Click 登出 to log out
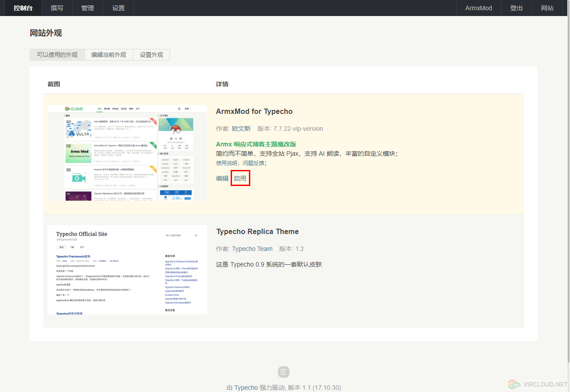570x392 pixels. click(x=517, y=8)
